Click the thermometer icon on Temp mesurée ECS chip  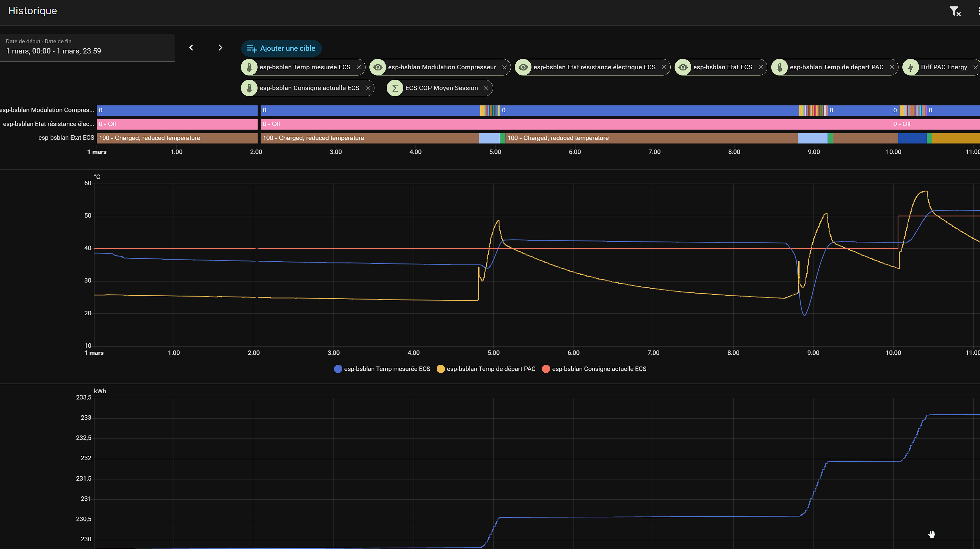[249, 67]
